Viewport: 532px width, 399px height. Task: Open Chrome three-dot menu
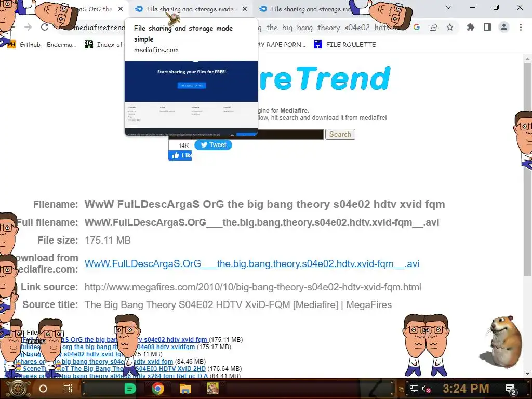[x=521, y=27]
